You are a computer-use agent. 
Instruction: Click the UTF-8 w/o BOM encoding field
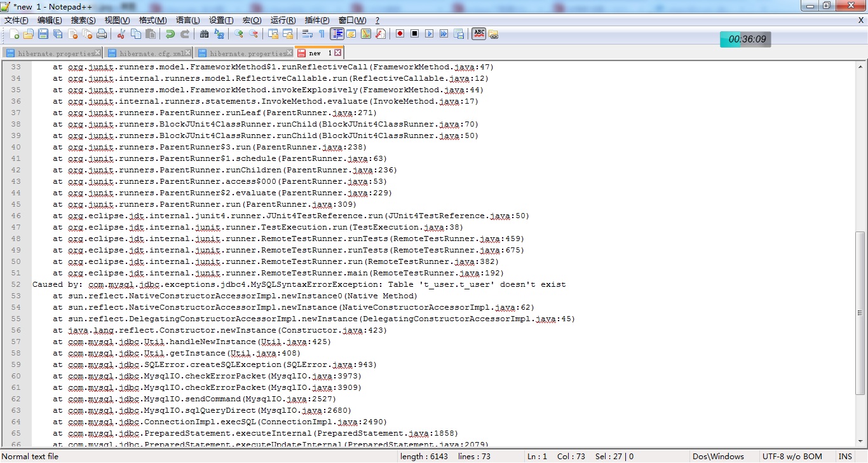[x=792, y=456]
